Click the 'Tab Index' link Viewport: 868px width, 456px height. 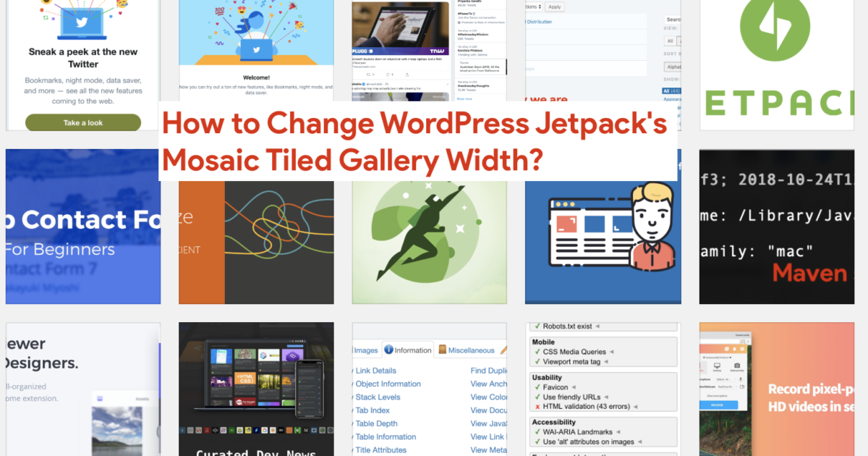(373, 410)
